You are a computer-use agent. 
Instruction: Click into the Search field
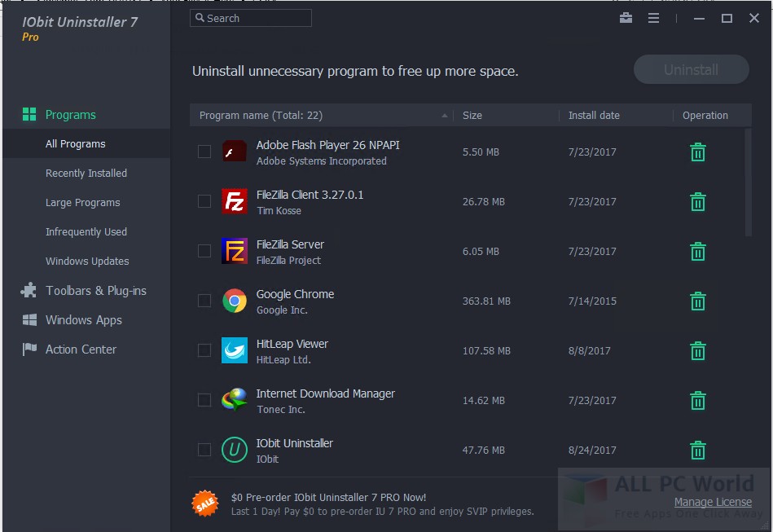coord(250,18)
